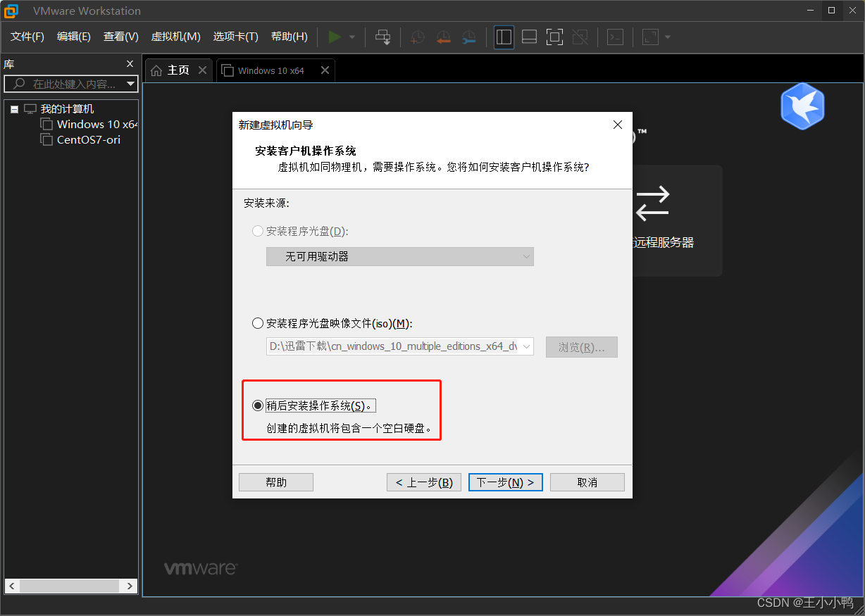Open the 帮助(H) menu
Image resolution: width=865 pixels, height=616 pixels.
click(x=290, y=37)
